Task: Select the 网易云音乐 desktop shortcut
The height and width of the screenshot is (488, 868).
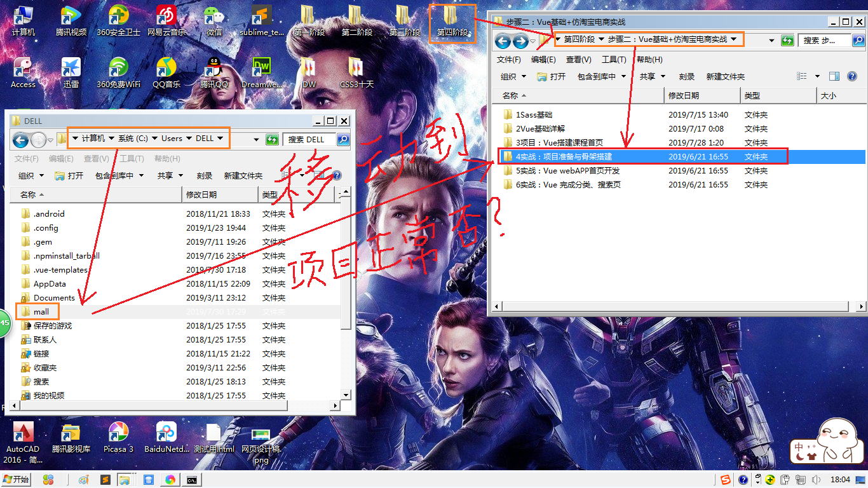Action: 166,20
